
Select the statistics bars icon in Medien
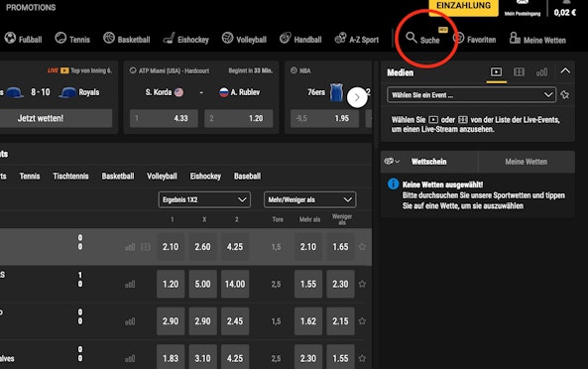coord(541,71)
